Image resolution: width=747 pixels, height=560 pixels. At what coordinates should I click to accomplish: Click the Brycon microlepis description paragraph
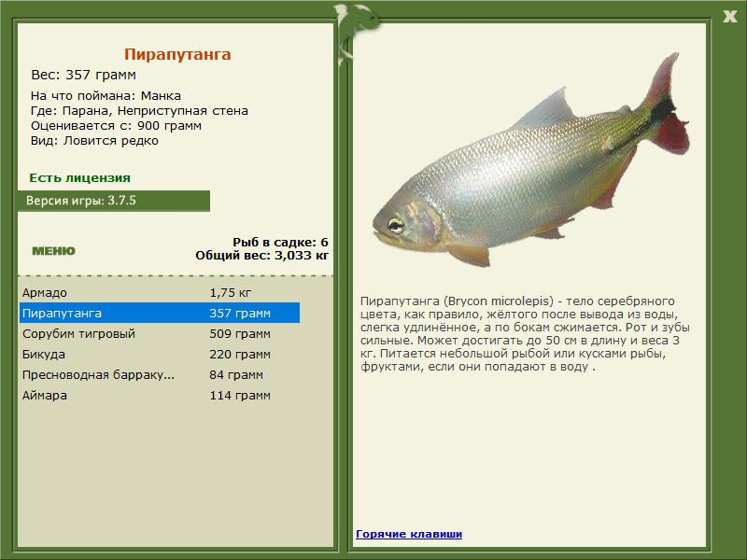pos(525,334)
